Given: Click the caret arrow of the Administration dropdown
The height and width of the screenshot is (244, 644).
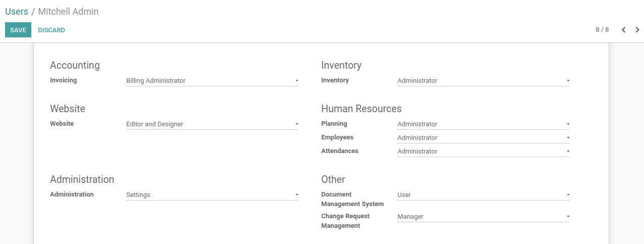Looking at the screenshot, I should [x=296, y=195].
